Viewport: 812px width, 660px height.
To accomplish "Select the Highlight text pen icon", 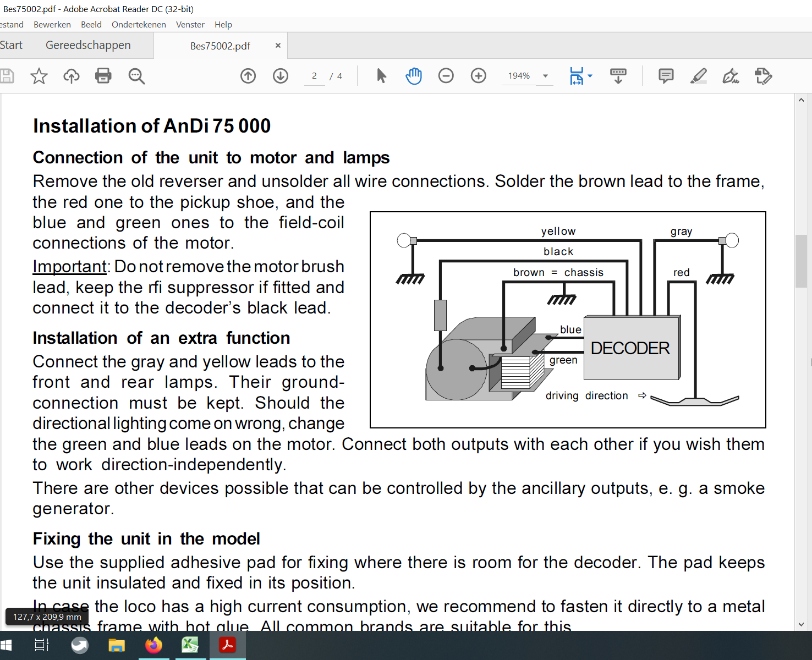I will coord(699,76).
